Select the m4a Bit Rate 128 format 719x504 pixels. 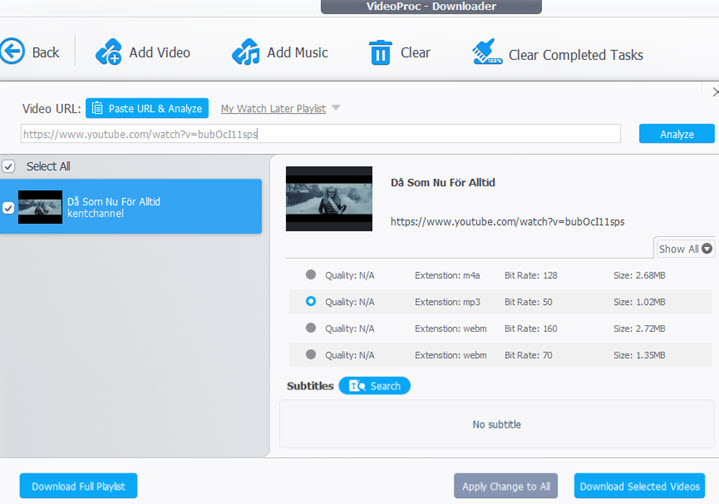[310, 274]
